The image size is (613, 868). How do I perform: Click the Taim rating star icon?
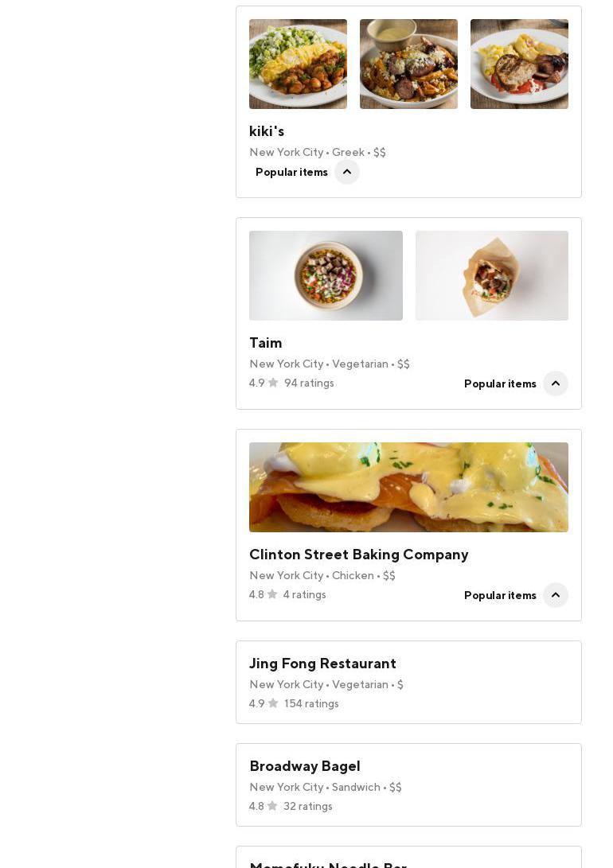[273, 383]
